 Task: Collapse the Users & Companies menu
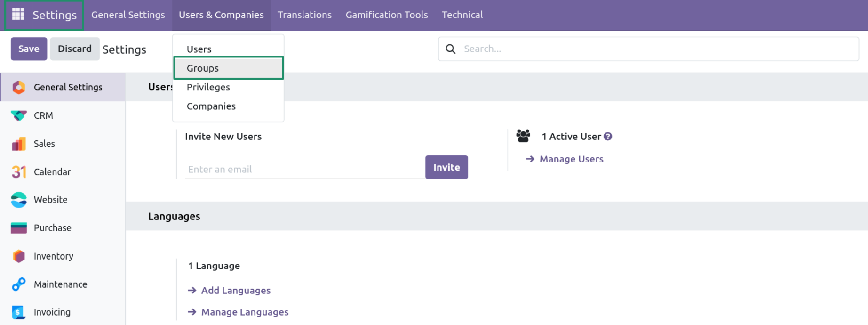(221, 15)
